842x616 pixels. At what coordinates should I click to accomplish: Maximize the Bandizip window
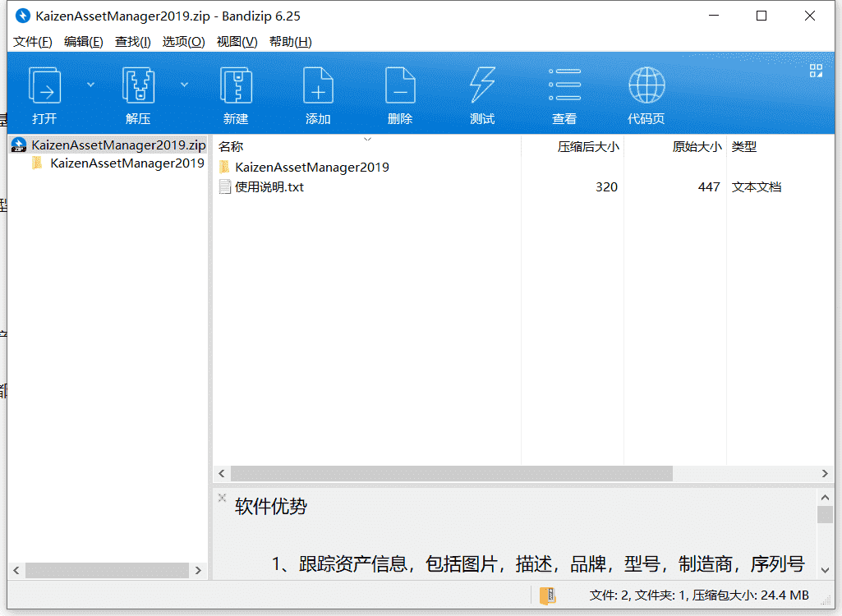(761, 16)
